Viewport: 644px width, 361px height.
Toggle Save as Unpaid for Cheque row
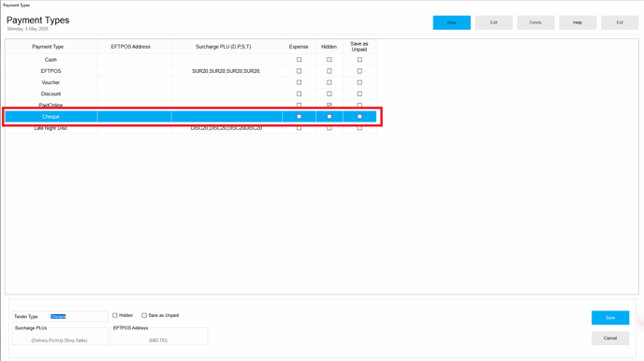coord(359,117)
